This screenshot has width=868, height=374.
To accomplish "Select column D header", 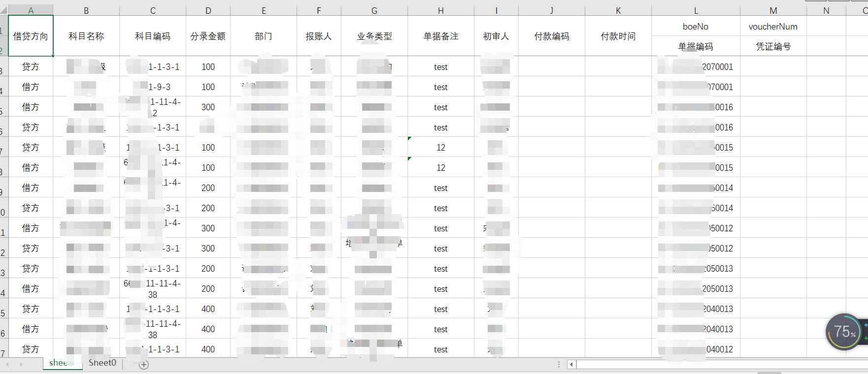I will click(208, 10).
